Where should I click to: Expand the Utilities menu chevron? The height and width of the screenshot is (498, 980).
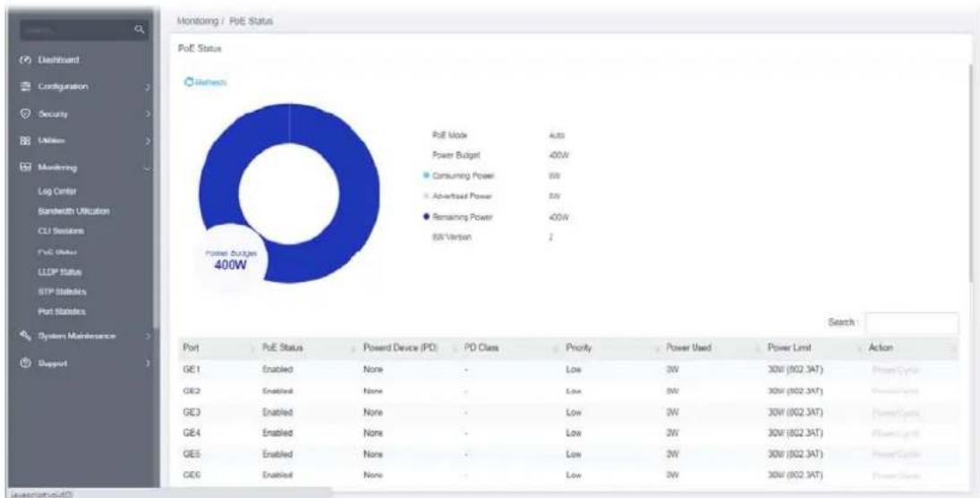point(148,142)
